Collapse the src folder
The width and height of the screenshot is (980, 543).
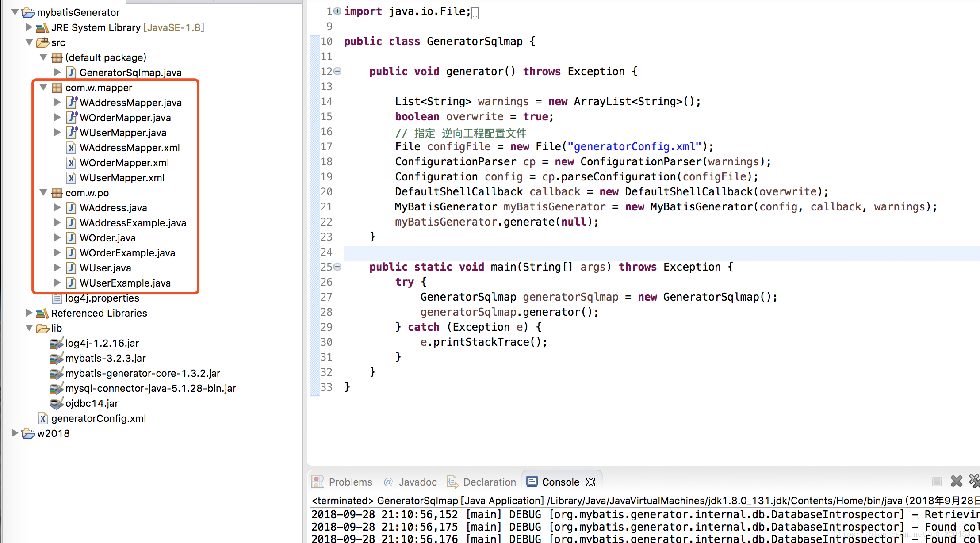click(x=29, y=42)
